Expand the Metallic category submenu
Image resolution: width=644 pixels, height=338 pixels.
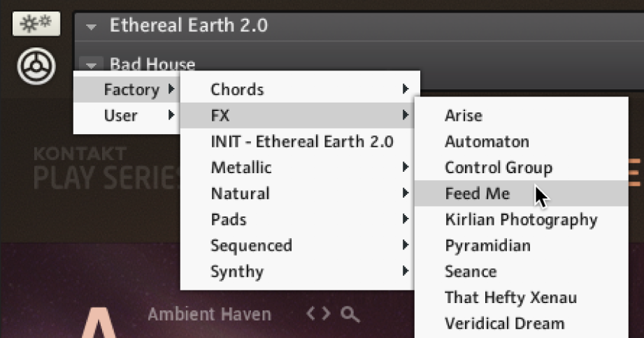pyautogui.click(x=301, y=168)
